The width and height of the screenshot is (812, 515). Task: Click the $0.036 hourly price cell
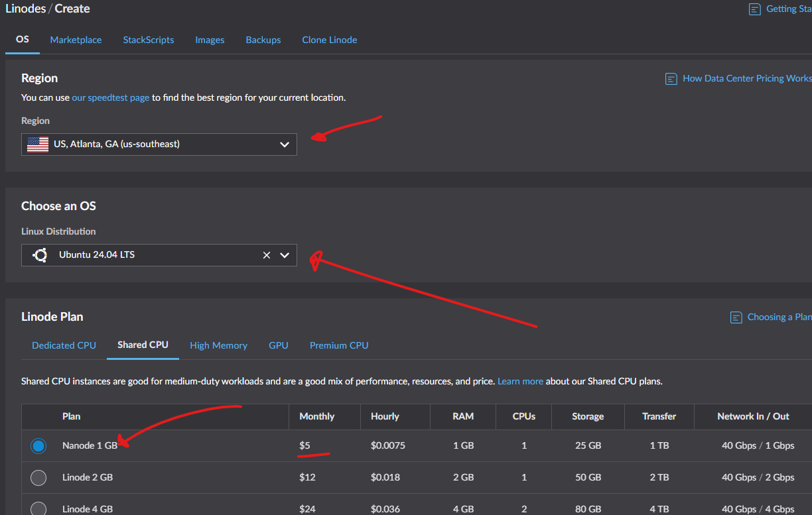(x=385, y=509)
